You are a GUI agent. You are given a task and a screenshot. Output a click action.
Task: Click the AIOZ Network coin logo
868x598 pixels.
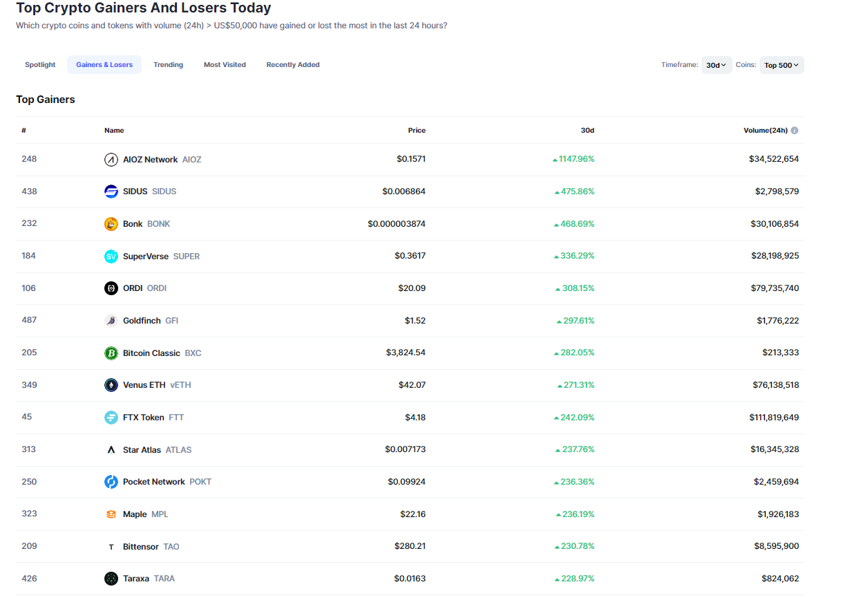click(x=111, y=160)
